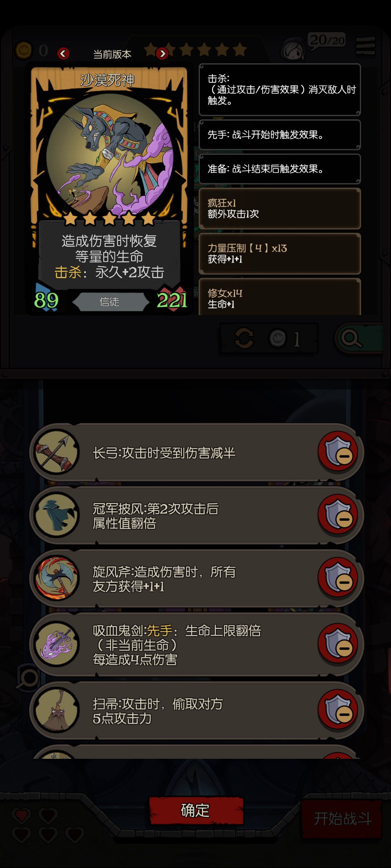
Task: Go to previous card version arrow
Action: click(63, 54)
